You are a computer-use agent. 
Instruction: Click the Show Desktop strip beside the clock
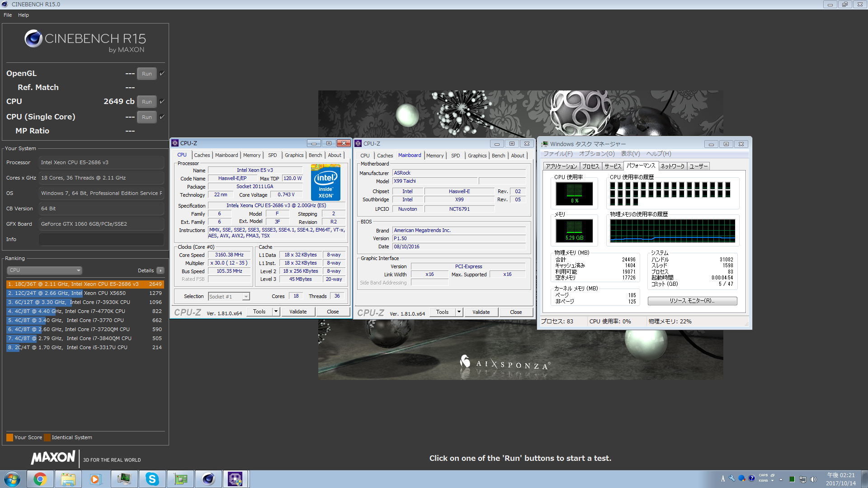(864, 479)
